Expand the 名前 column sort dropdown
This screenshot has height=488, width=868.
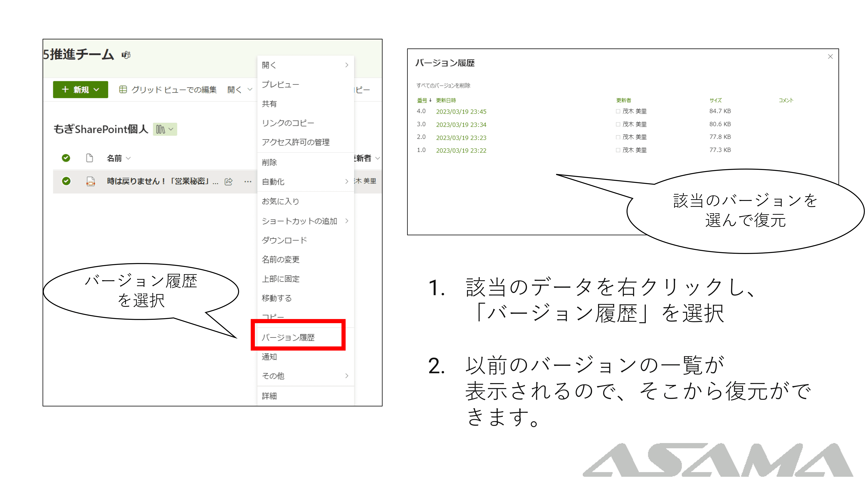(128, 158)
